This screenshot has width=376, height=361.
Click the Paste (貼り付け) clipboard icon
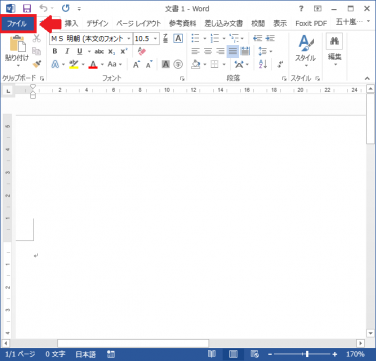click(x=17, y=44)
